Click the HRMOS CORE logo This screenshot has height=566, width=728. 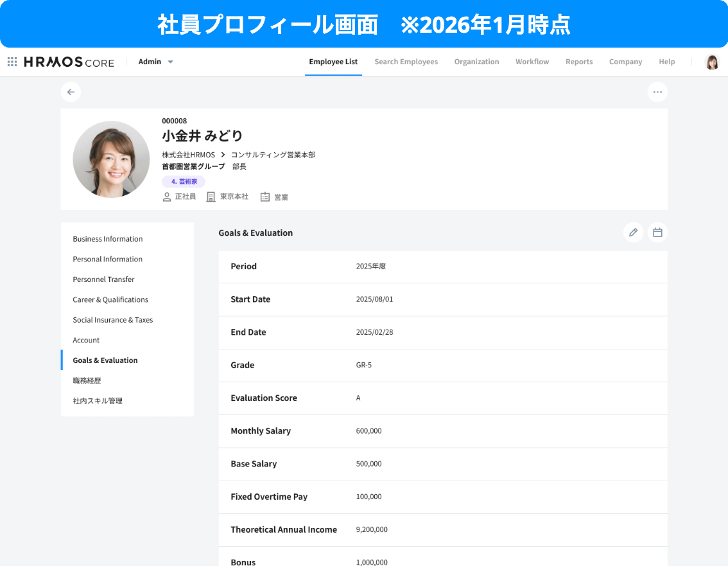pyautogui.click(x=69, y=62)
